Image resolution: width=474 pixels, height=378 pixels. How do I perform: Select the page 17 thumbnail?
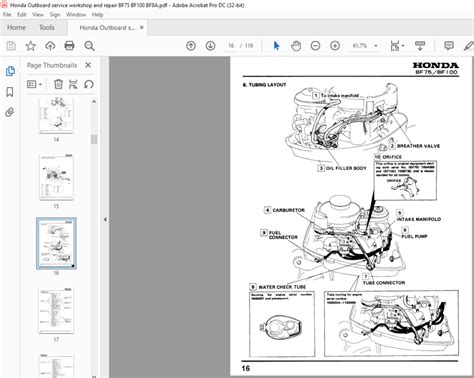click(56, 311)
